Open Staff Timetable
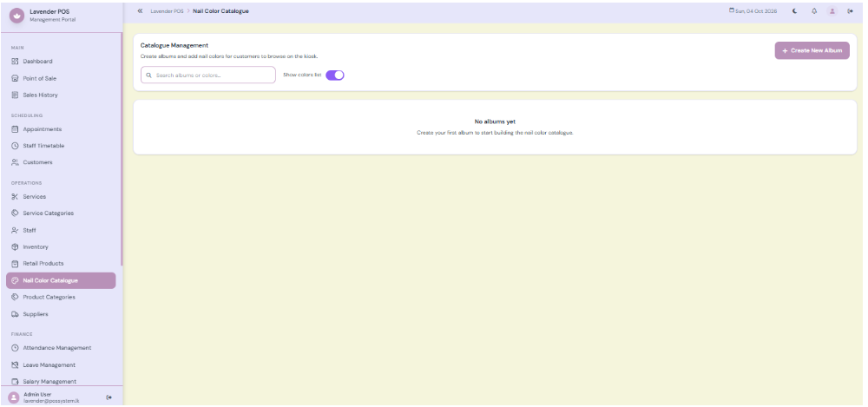The height and width of the screenshot is (407, 868). 61,146
